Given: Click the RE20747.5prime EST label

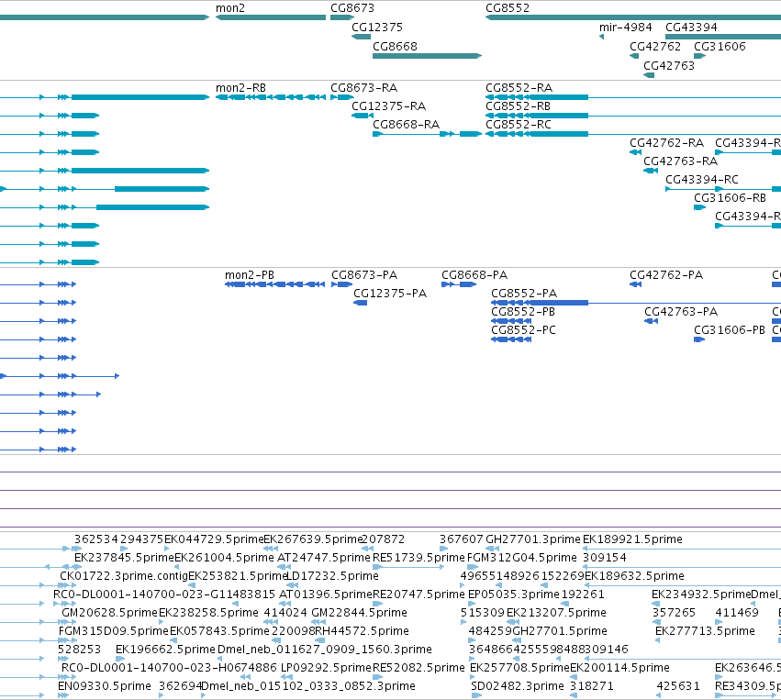Looking at the screenshot, I should point(418,594).
